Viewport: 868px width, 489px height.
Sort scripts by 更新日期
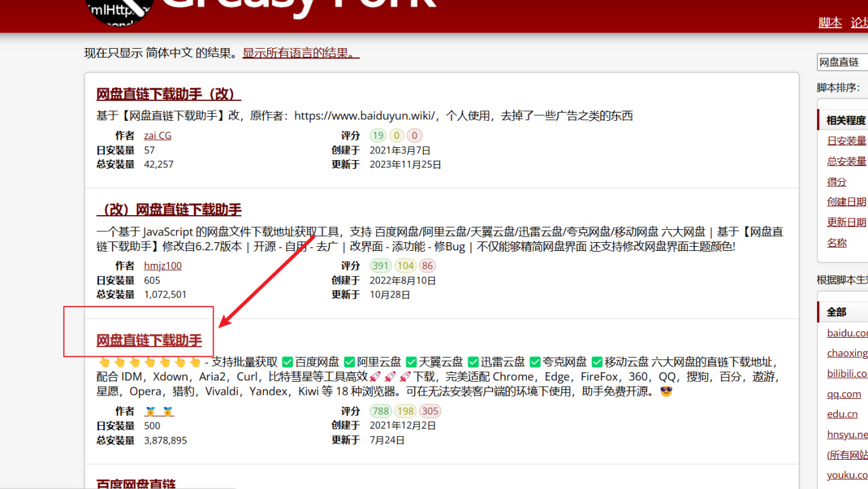[846, 222]
